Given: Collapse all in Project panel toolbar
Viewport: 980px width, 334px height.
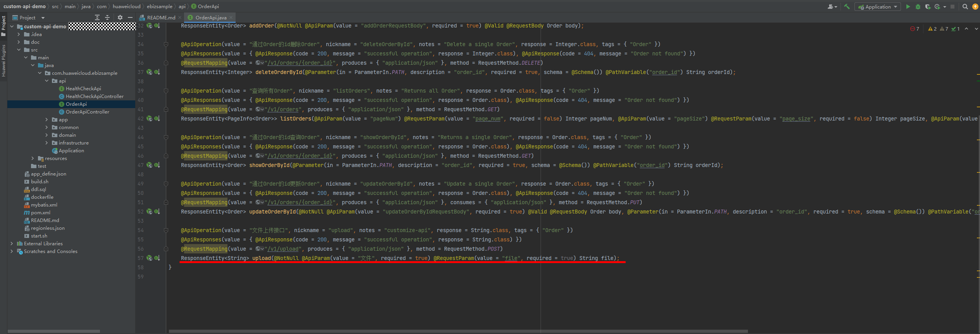Looking at the screenshot, I should point(107,17).
